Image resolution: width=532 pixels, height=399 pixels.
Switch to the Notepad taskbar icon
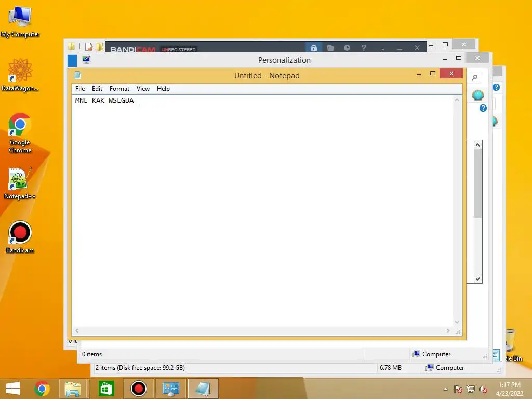(x=203, y=389)
